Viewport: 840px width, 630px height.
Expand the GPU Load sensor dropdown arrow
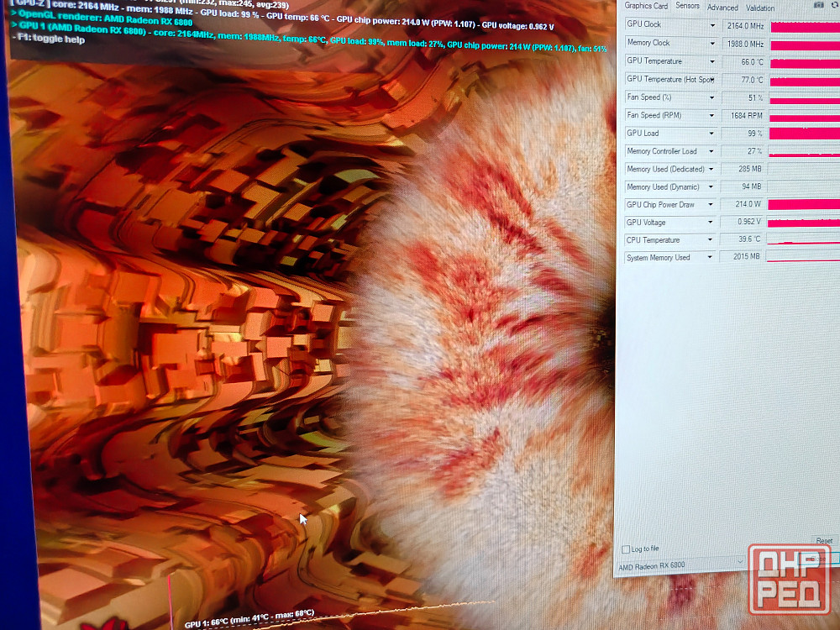712,134
